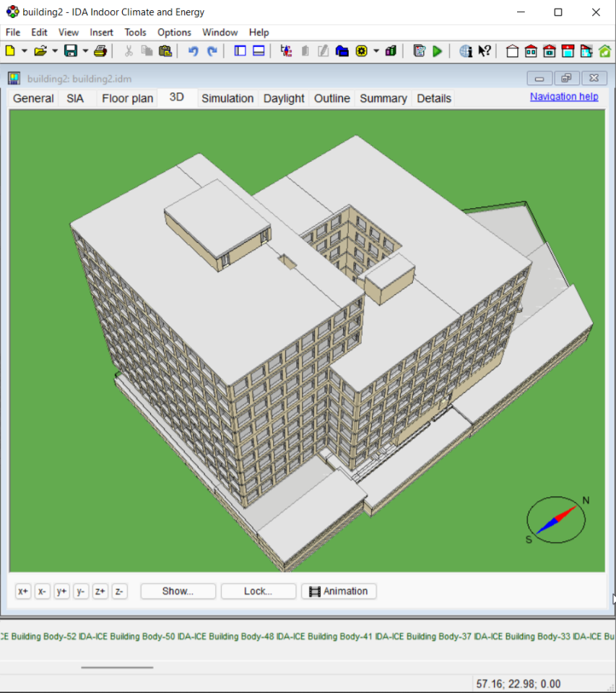Image resolution: width=616 pixels, height=693 pixels.
Task: Open the Tools menu
Action: 135,33
